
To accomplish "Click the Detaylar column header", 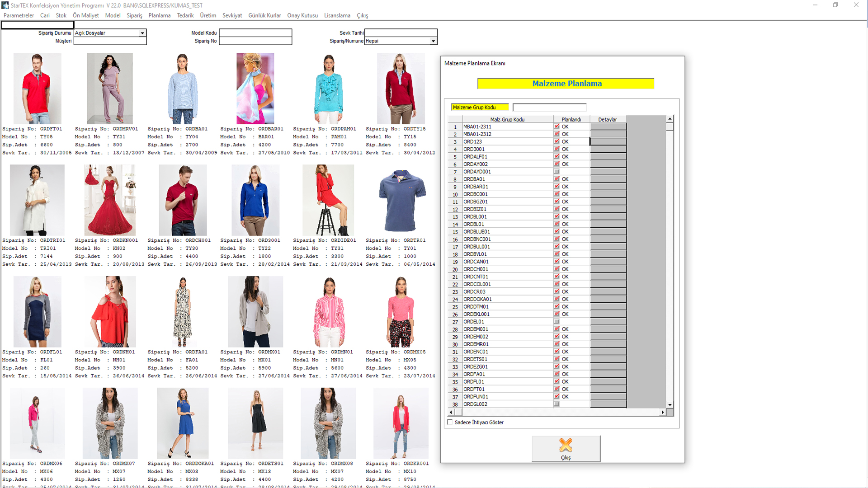I will (x=607, y=119).
